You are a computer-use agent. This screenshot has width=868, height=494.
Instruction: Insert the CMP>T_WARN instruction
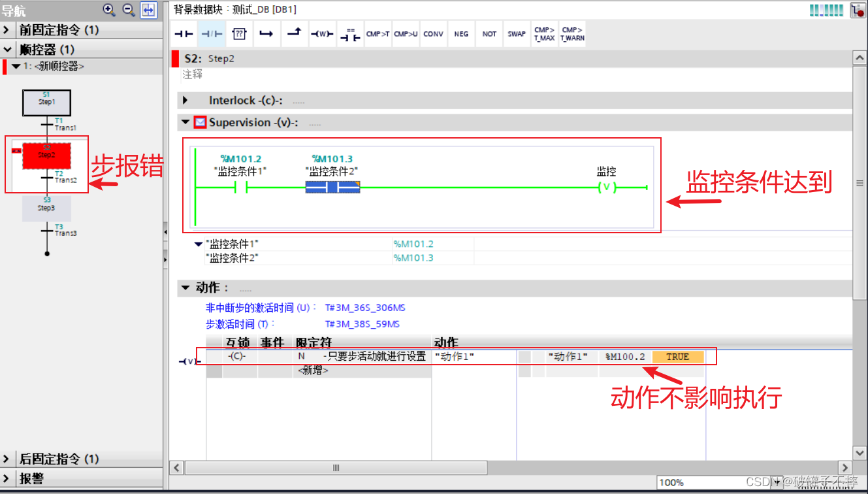(572, 34)
